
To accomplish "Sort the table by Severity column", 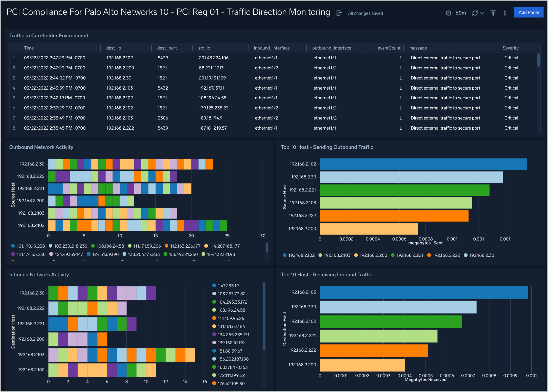I will point(510,48).
